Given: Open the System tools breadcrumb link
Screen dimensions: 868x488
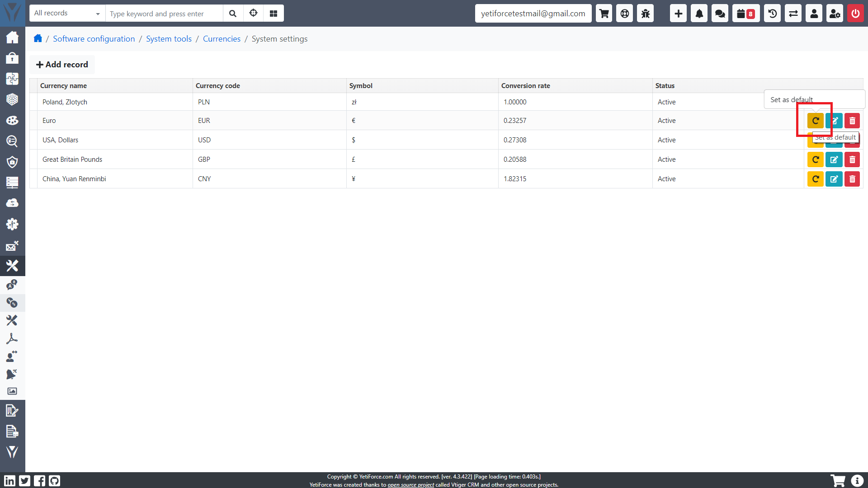Looking at the screenshot, I should [169, 39].
